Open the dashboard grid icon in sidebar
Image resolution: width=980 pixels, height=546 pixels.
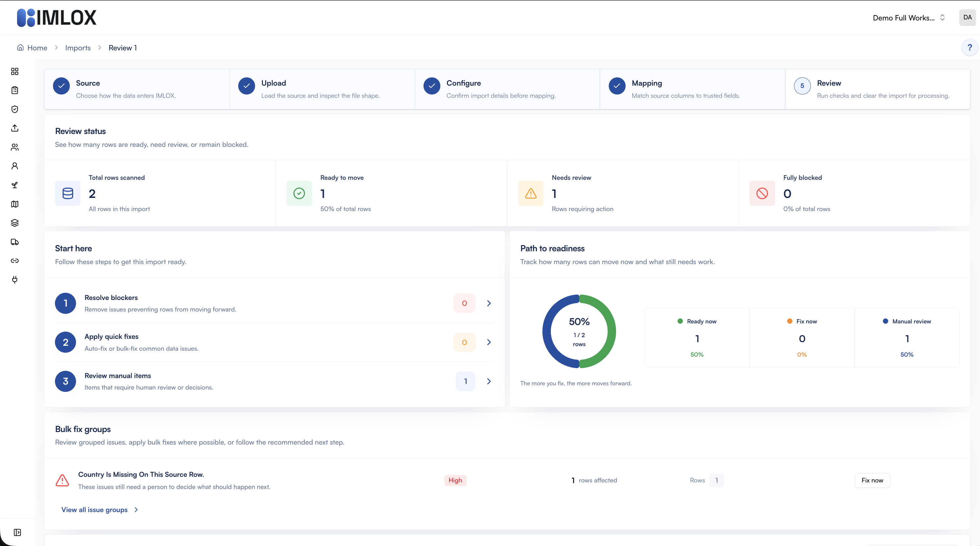[x=14, y=71]
